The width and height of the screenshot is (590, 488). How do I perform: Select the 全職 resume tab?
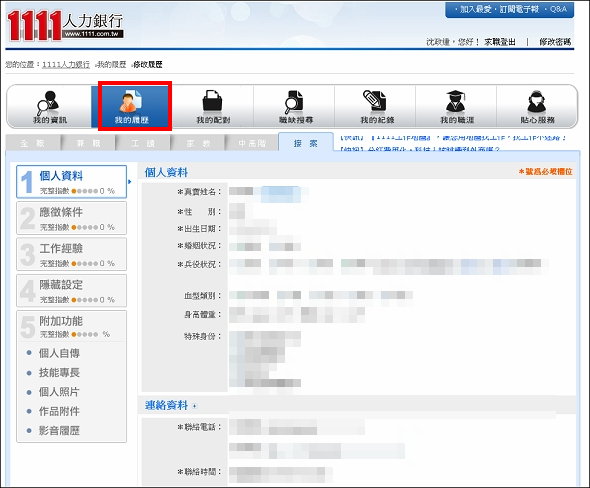tap(33, 143)
